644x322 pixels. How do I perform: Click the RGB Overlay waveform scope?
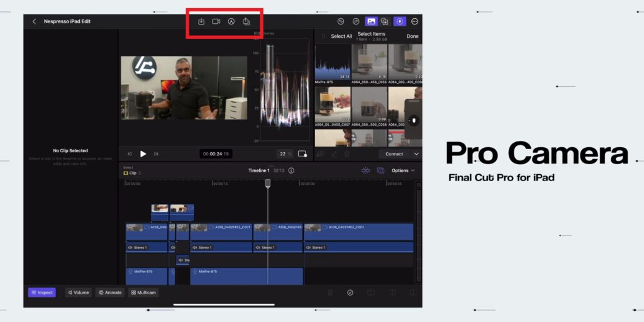tap(285, 89)
